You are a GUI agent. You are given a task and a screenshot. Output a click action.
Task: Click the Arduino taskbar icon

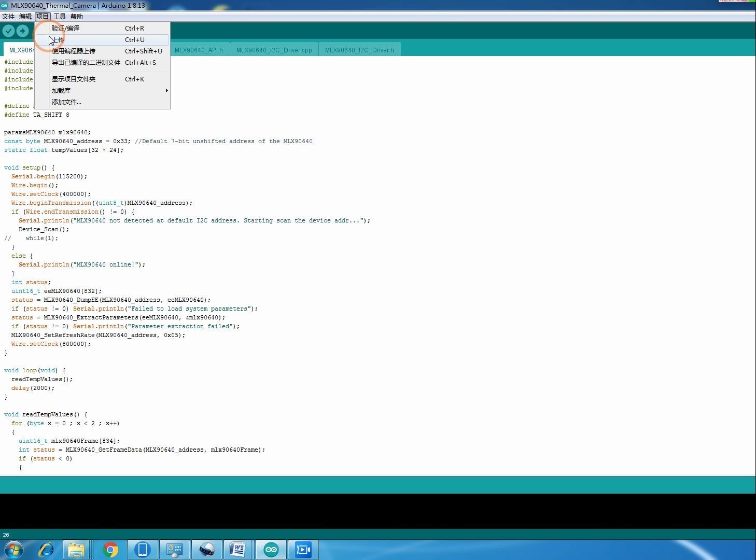click(271, 550)
